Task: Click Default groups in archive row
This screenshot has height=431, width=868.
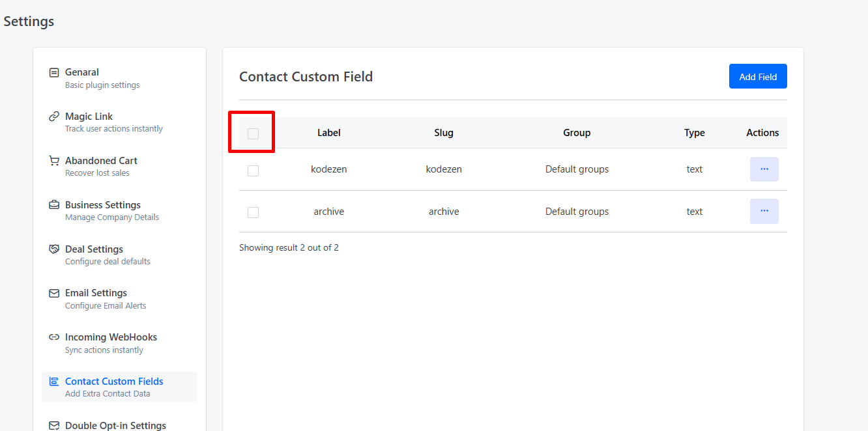Action: pos(577,212)
